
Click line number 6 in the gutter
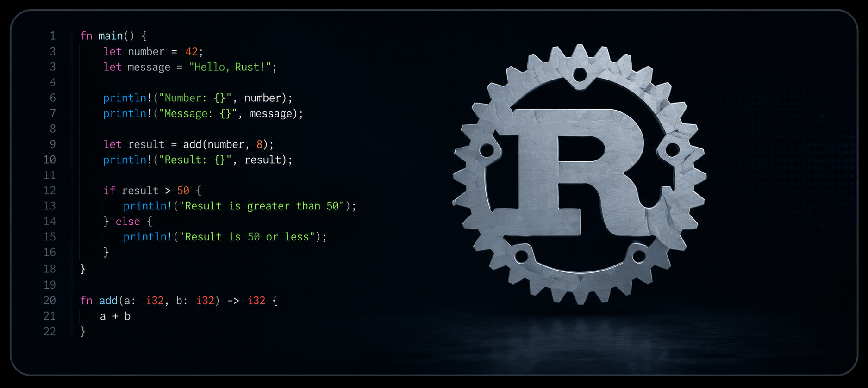pyautogui.click(x=53, y=98)
